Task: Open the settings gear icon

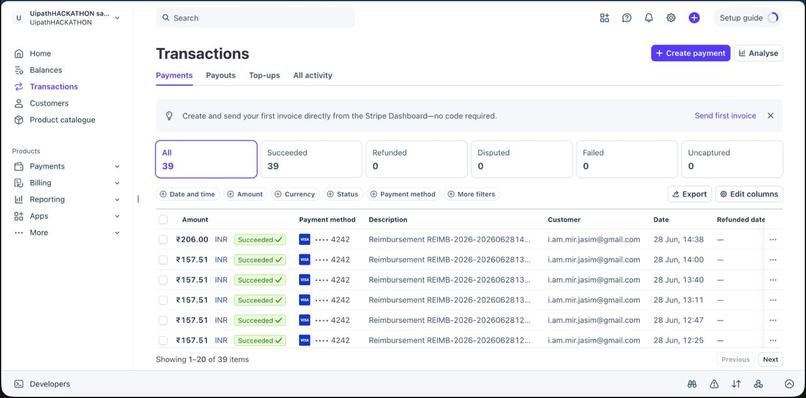Action: pyautogui.click(x=671, y=18)
